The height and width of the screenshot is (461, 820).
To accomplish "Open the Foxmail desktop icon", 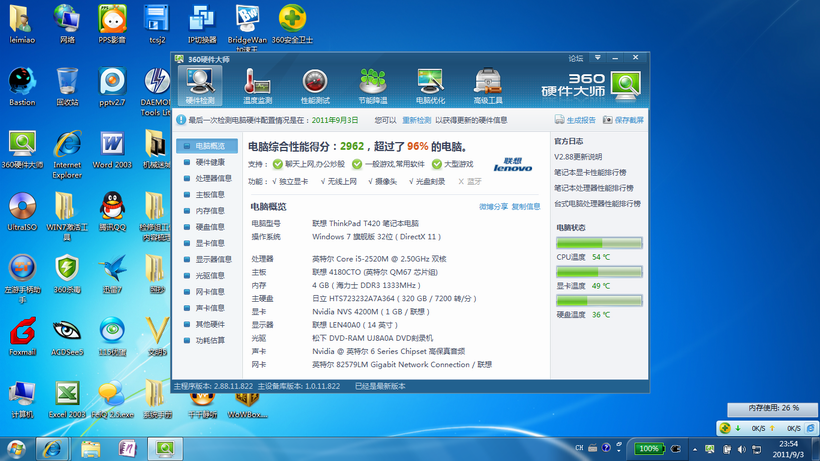I will click(22, 337).
